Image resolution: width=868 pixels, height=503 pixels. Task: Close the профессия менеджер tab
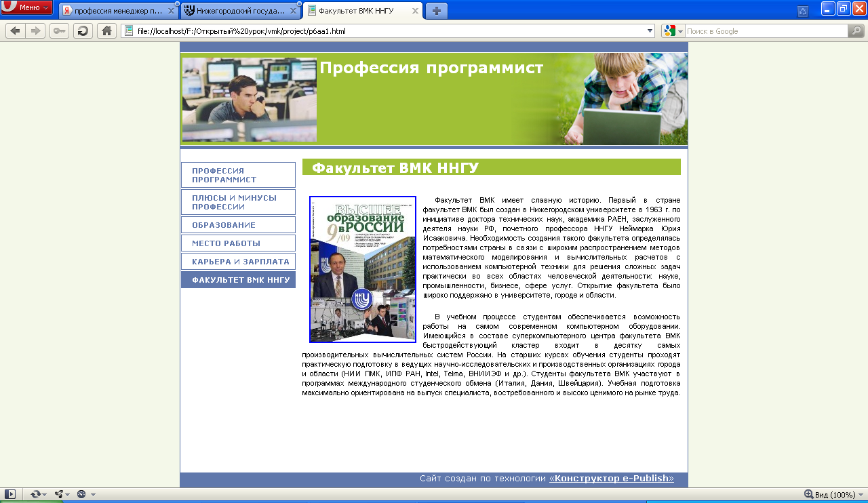coord(172,11)
